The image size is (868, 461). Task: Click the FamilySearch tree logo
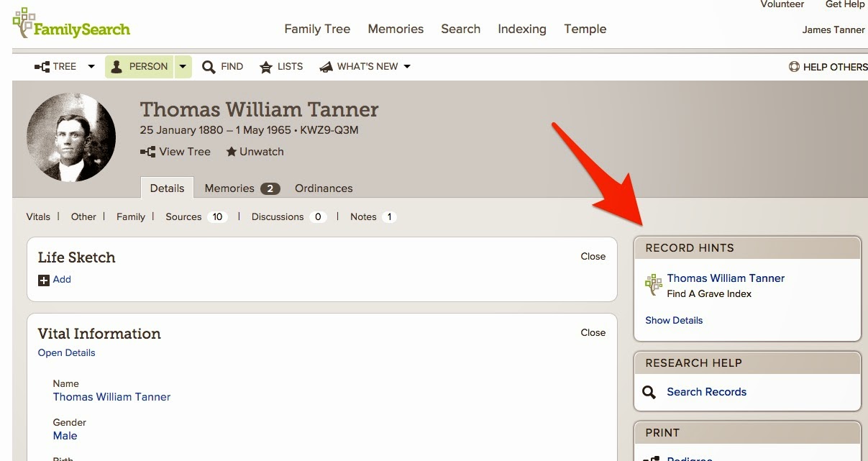pyautogui.click(x=70, y=24)
